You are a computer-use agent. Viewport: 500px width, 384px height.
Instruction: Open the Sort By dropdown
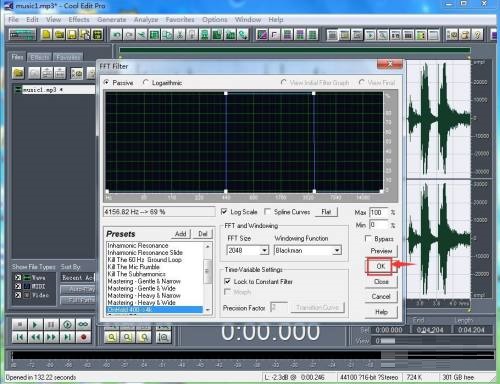[x=78, y=277]
